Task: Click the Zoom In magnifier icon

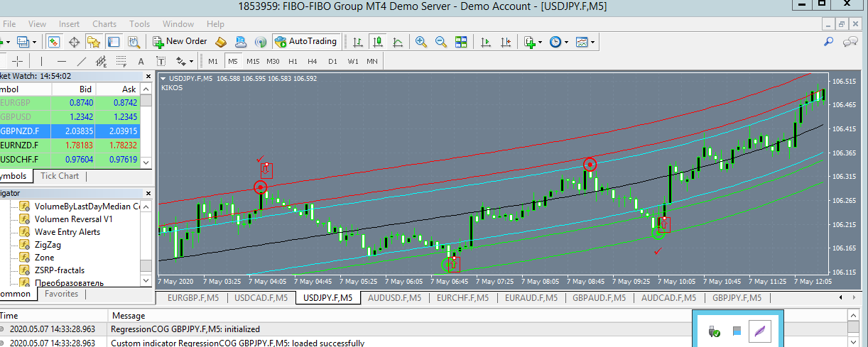Action: (x=421, y=42)
